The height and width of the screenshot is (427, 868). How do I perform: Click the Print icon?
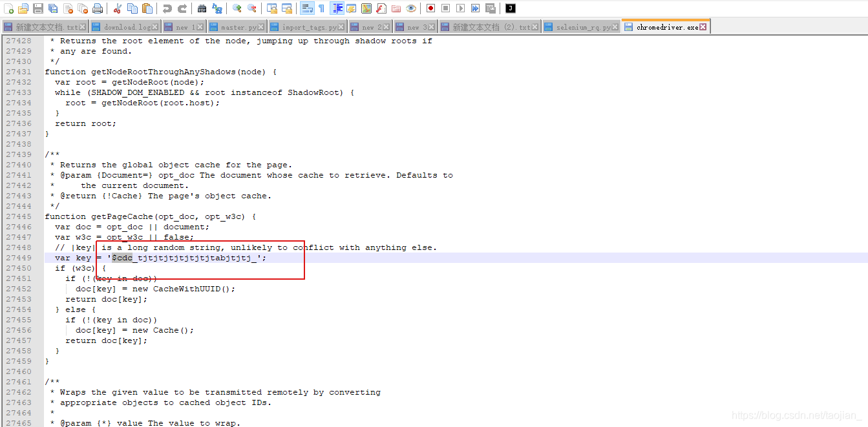[x=98, y=8]
